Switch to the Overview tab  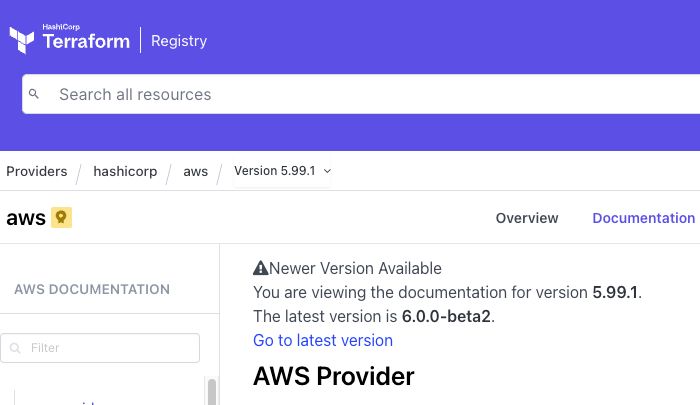527,218
